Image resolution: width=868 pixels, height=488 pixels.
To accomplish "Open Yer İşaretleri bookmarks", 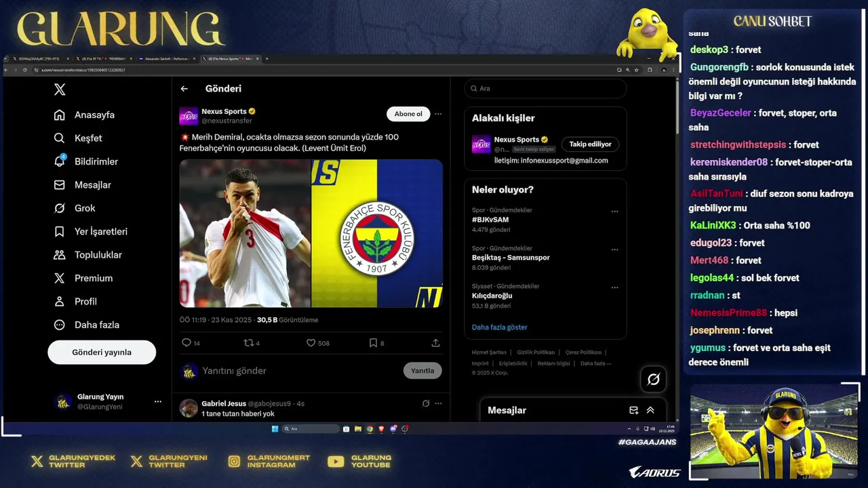I will point(91,231).
